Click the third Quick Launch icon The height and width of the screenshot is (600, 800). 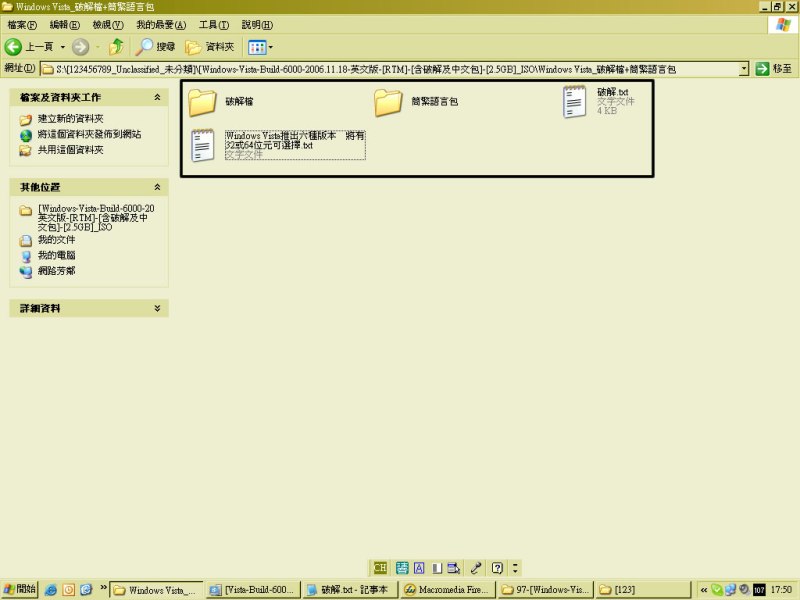[86, 590]
